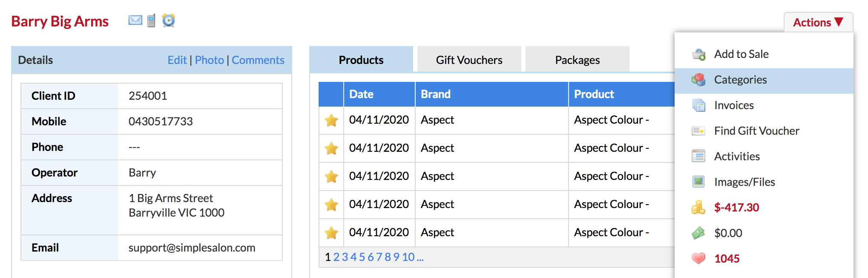
Task: Click the Date column header
Action: point(379,94)
